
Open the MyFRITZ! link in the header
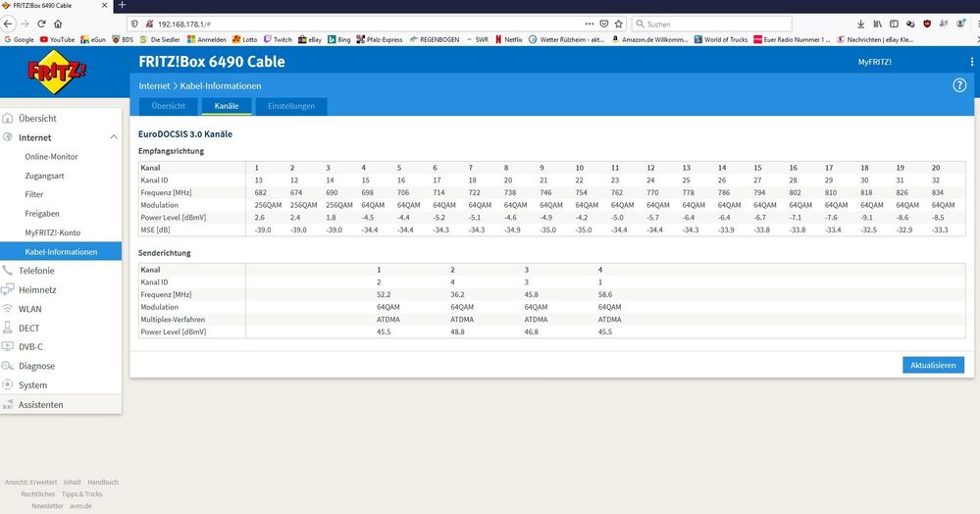[874, 62]
